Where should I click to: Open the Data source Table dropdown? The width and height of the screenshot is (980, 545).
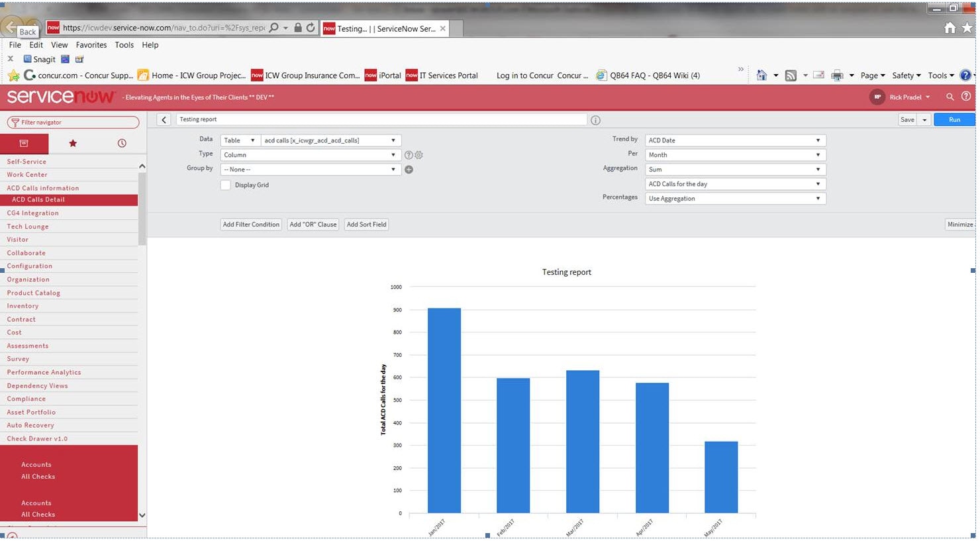pyautogui.click(x=239, y=140)
